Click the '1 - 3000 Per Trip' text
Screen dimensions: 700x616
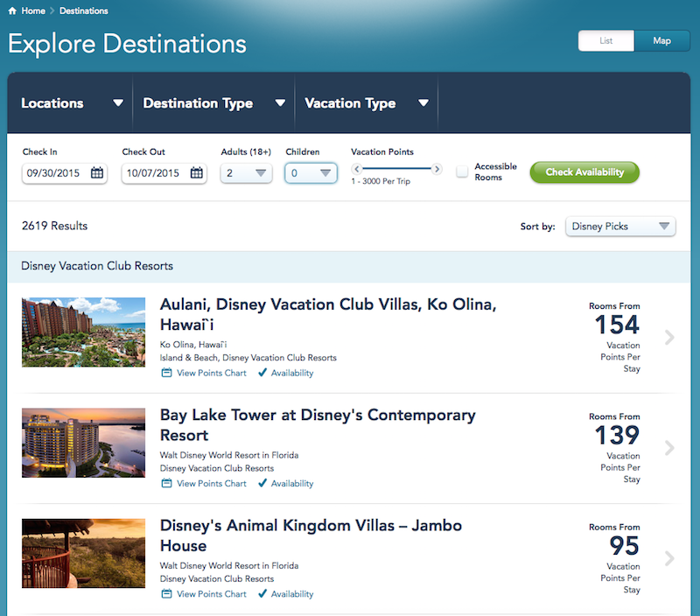click(381, 181)
